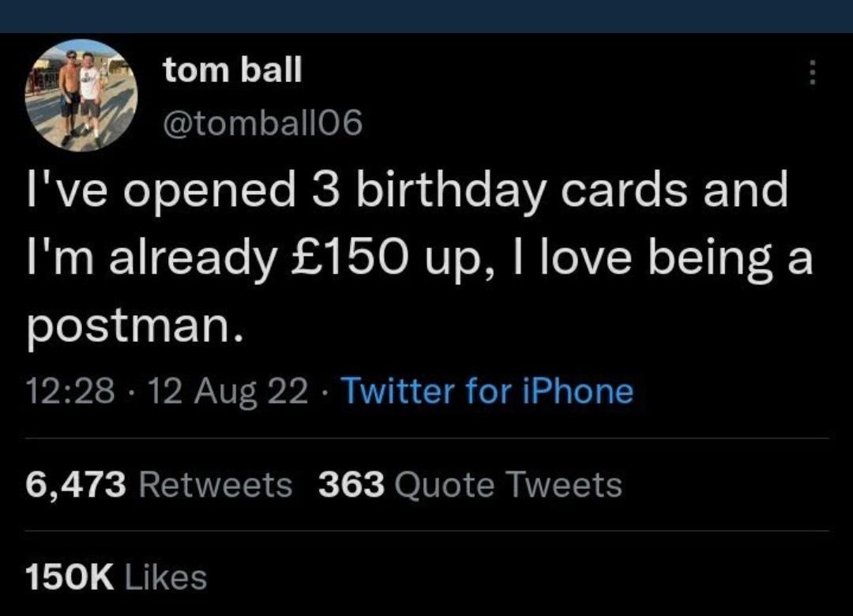This screenshot has height=616, width=853.
Task: Click the @tomball06 handle
Action: (262, 122)
